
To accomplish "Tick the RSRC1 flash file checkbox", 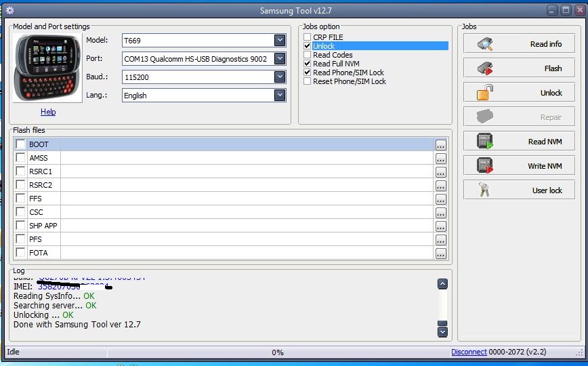I will [x=20, y=171].
